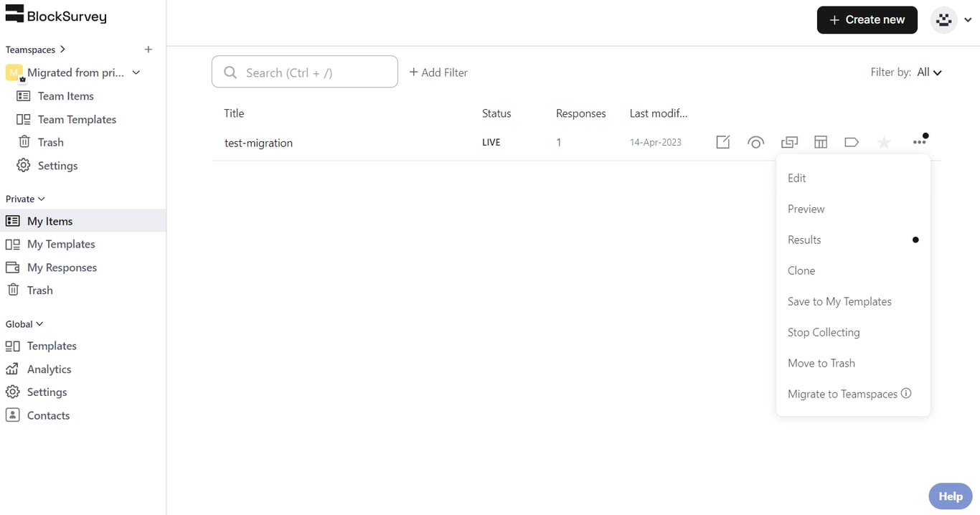Click the global Templates icon

[12, 346]
